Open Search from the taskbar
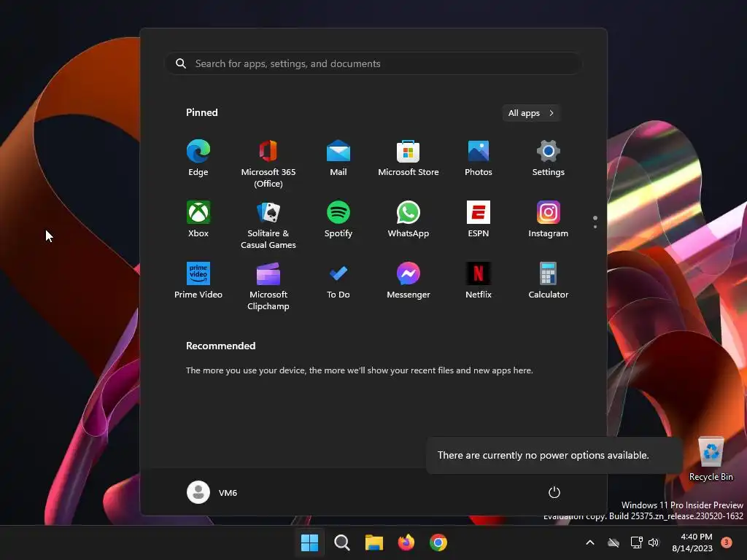747x560 pixels. click(x=341, y=542)
